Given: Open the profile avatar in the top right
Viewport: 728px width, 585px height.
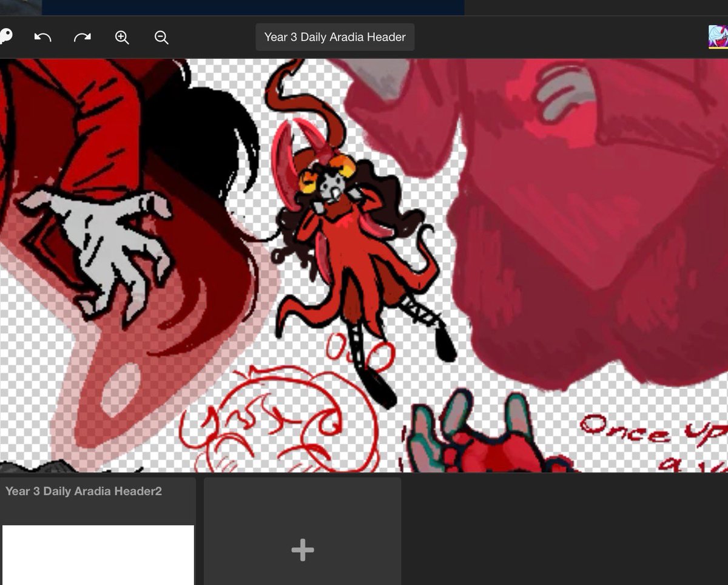Looking at the screenshot, I should pyautogui.click(x=718, y=36).
